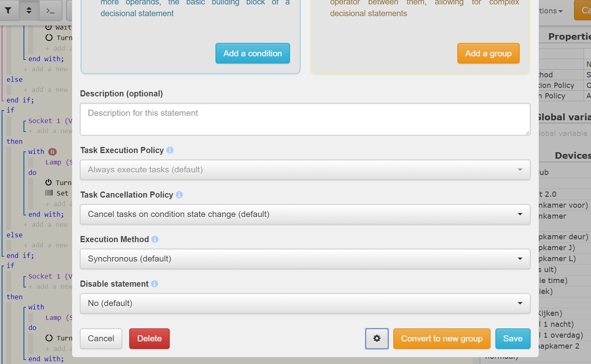Click info icon beside Disable statement
Image resolution: width=591 pixels, height=364 pixels.
coord(154,284)
